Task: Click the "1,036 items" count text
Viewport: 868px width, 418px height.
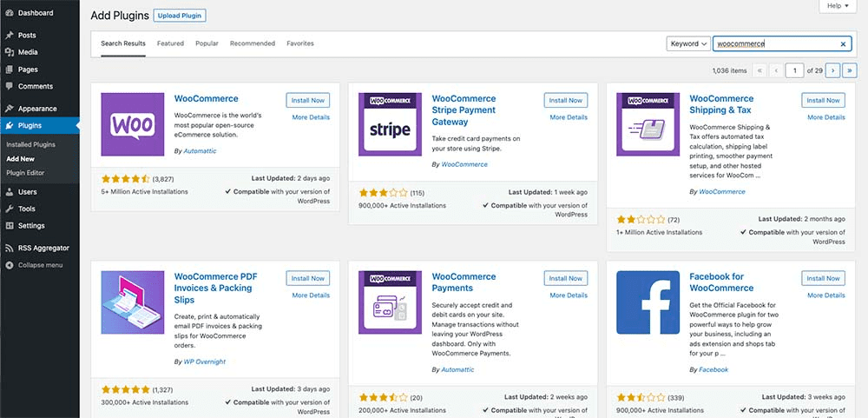Action: point(730,71)
